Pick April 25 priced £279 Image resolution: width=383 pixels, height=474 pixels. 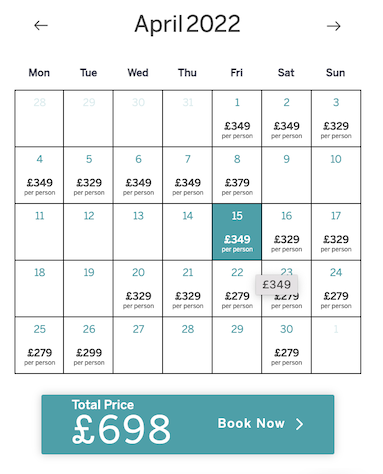39,345
